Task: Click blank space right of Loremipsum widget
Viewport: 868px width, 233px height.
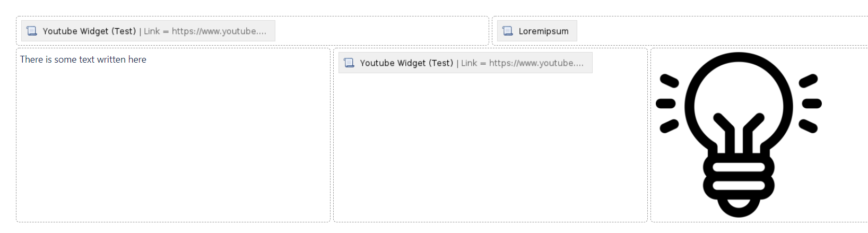Action: tap(722, 31)
